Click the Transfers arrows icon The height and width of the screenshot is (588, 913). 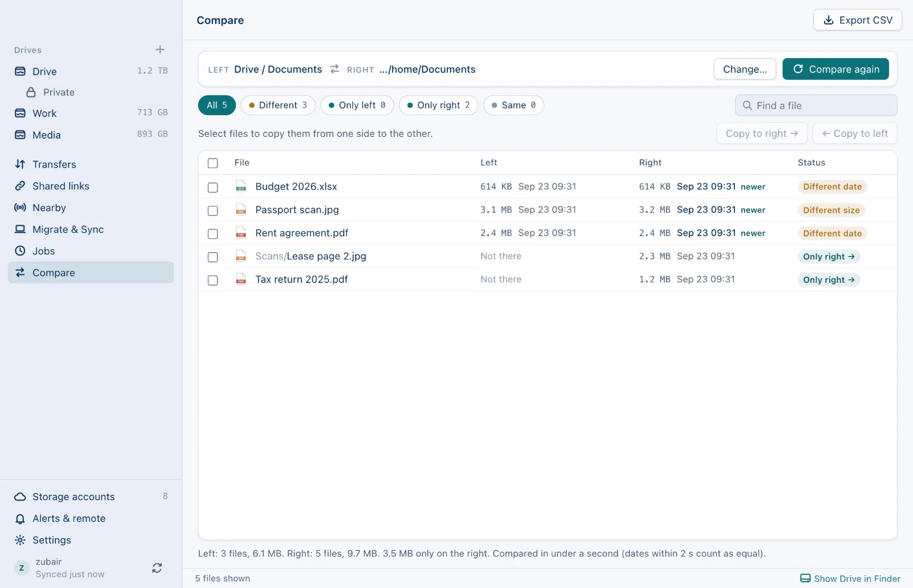20,164
